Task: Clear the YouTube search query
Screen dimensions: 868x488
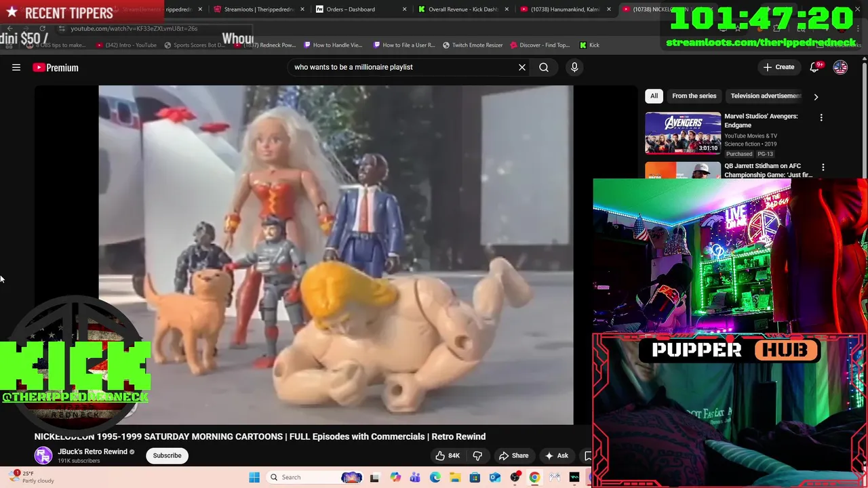Action: pos(522,67)
